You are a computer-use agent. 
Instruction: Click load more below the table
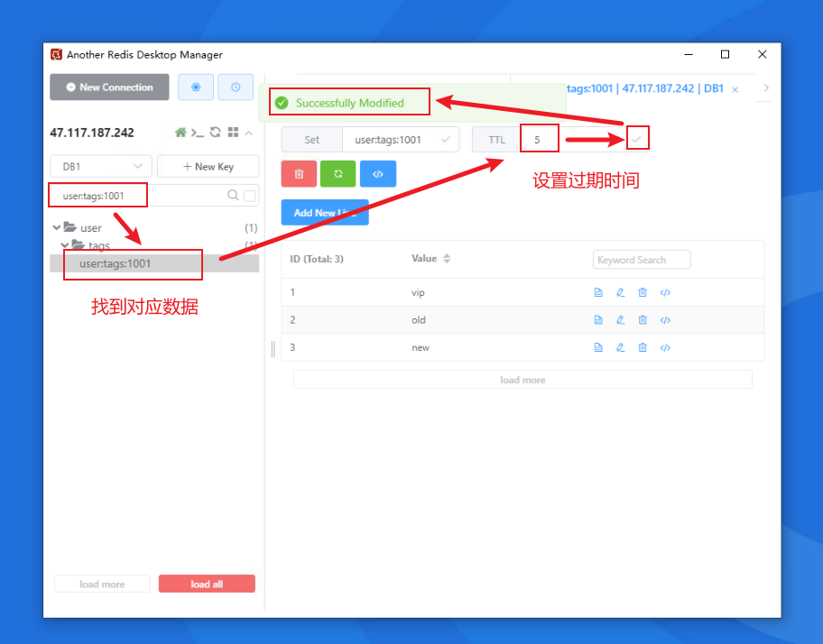[522, 380]
